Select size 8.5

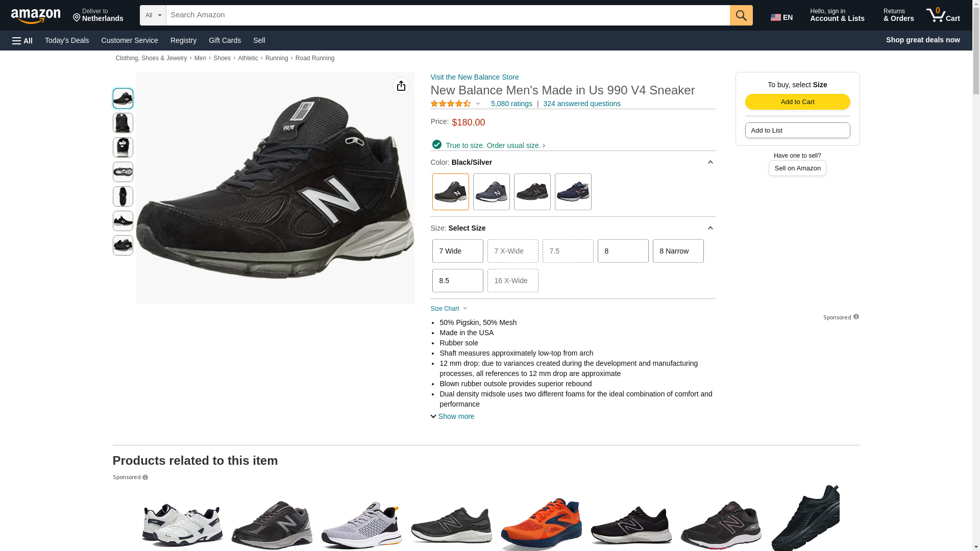457,281
